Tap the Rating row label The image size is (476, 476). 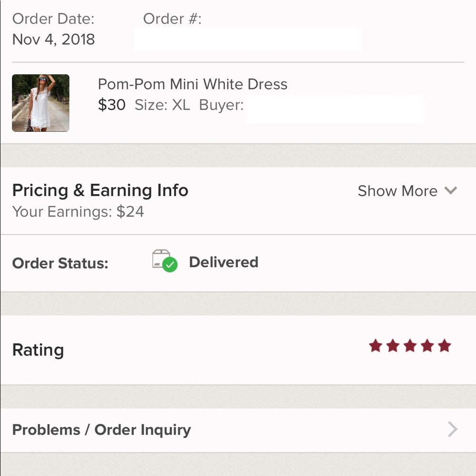pos(38,350)
